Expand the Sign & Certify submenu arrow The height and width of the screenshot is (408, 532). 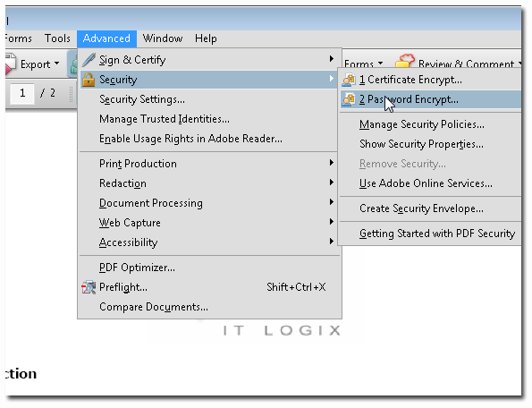click(x=331, y=59)
